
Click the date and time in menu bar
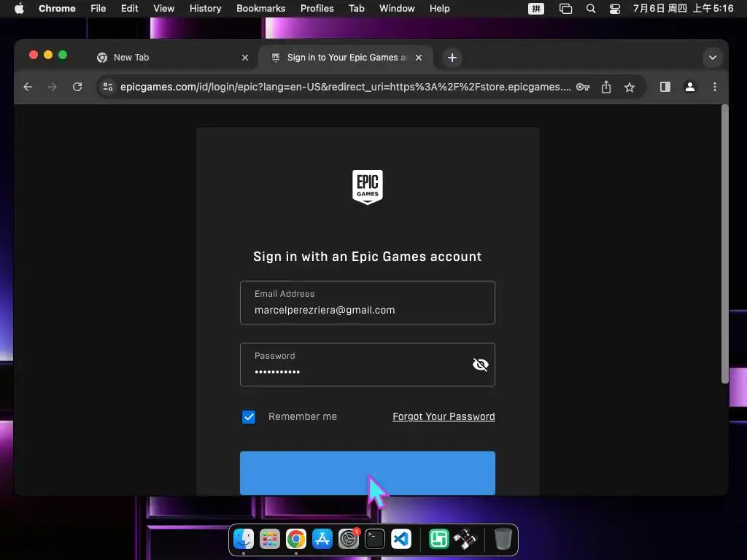683,9
